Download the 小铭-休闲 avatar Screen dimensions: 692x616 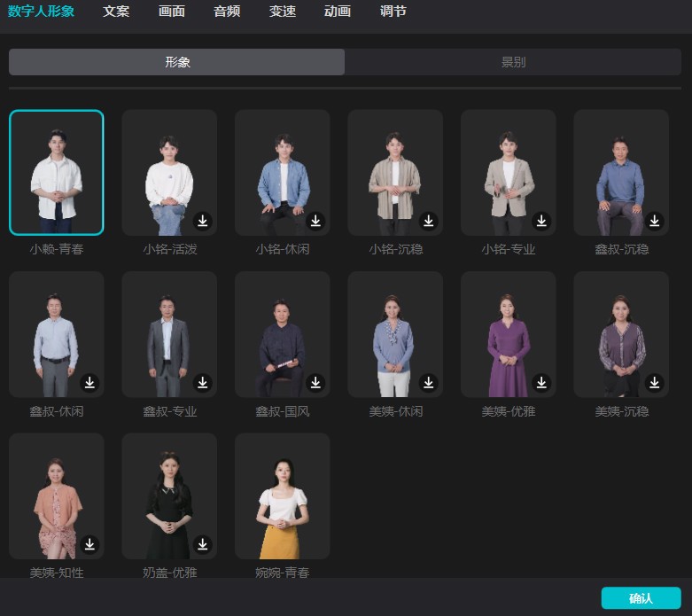[315, 221]
